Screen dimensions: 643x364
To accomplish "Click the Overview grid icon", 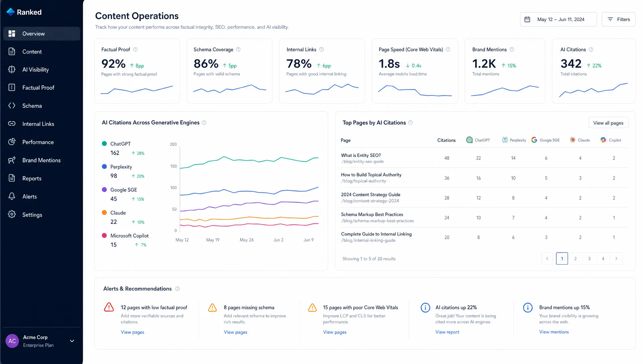I will click(x=12, y=33).
